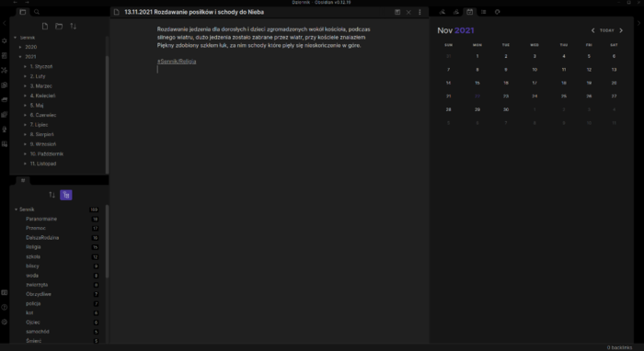Open the graph view from ribbon
The image size is (644, 351).
5,70
